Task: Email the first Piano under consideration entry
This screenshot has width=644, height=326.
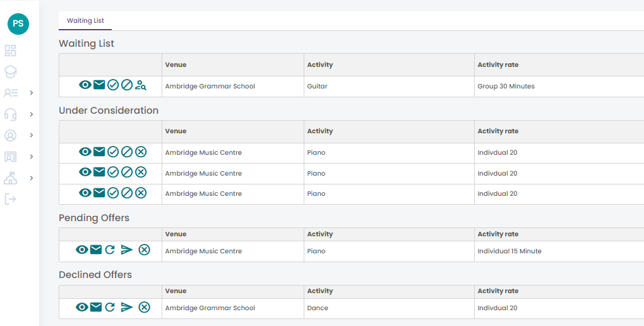Action: point(99,152)
